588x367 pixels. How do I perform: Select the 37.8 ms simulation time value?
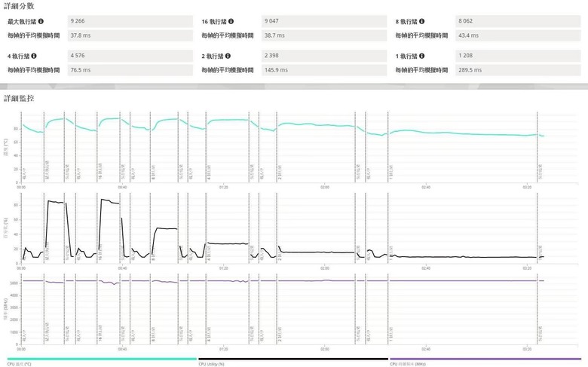130,35
